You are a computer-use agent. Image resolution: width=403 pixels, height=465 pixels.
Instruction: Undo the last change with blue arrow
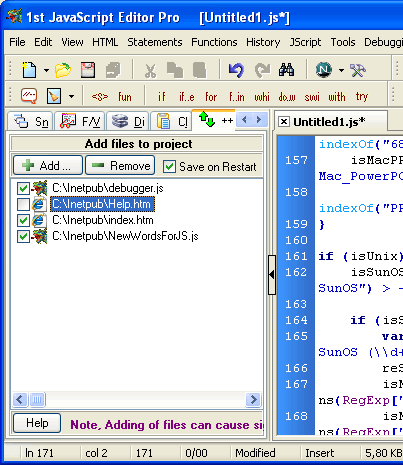[236, 70]
